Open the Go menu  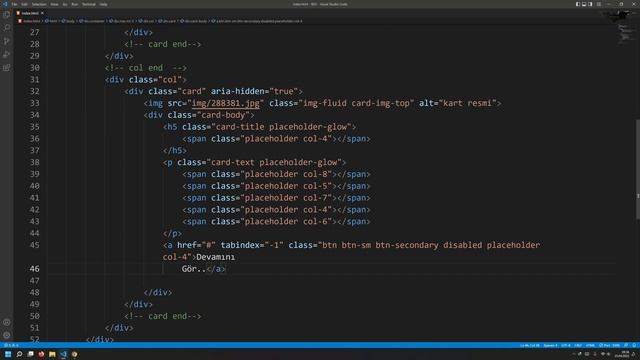65,4
